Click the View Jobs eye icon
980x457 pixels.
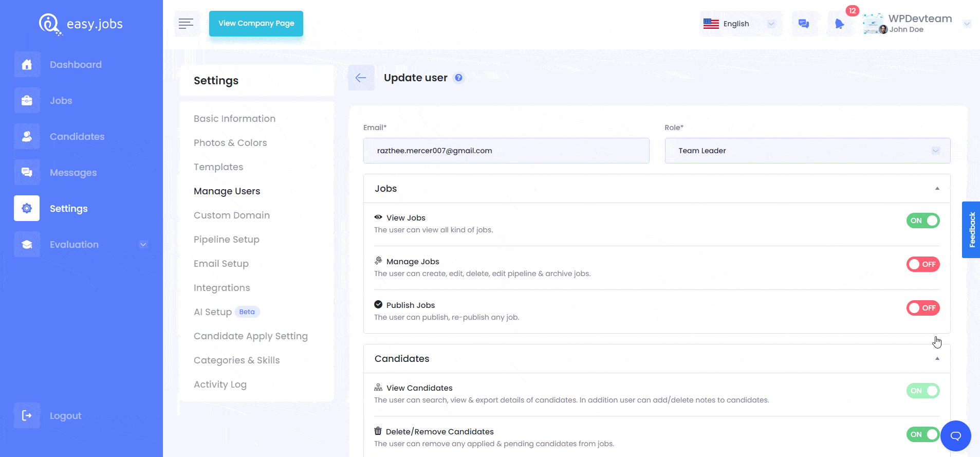click(378, 217)
